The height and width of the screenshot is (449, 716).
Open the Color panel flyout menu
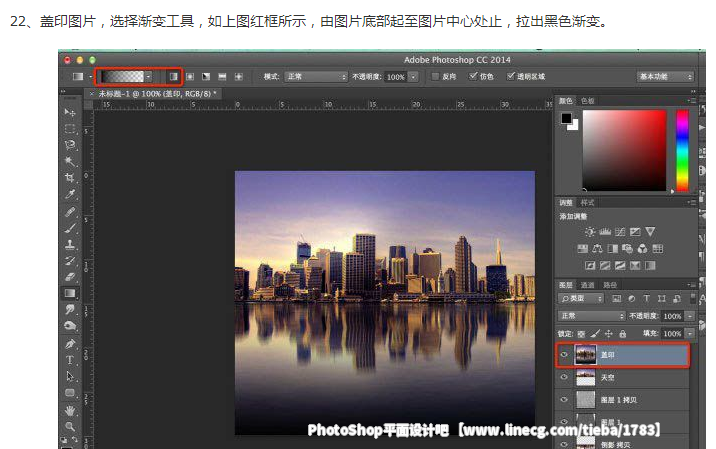(x=691, y=101)
